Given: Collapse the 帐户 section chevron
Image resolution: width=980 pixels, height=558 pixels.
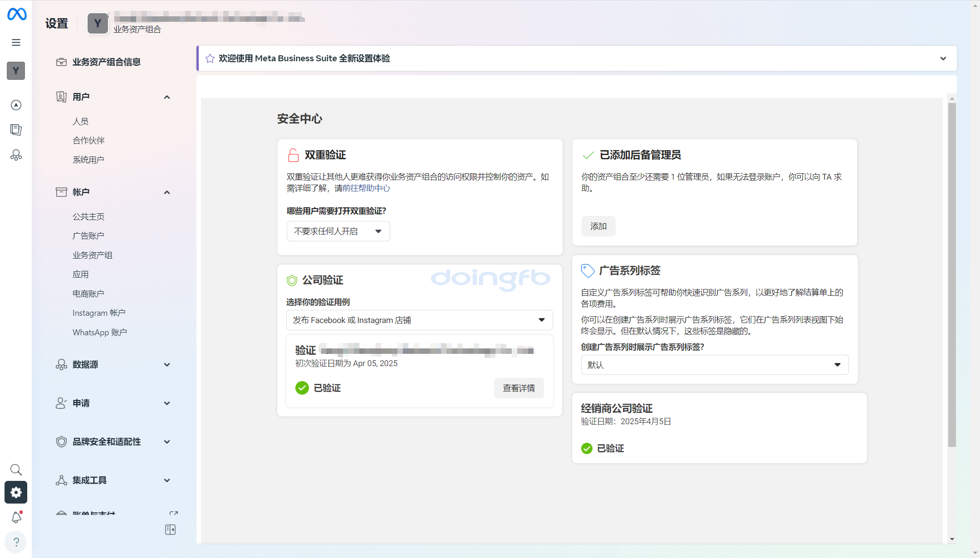Looking at the screenshot, I should 167,192.
